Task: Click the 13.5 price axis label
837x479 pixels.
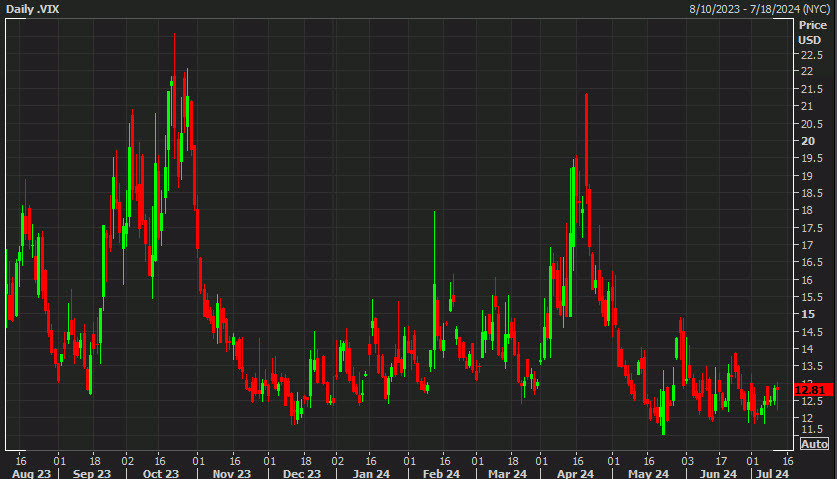Action: click(x=811, y=366)
